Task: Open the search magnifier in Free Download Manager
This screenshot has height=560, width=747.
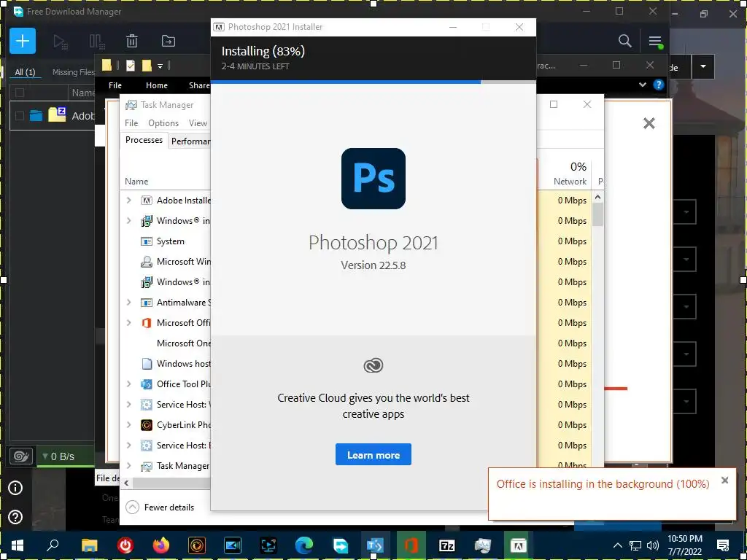Action: pyautogui.click(x=625, y=41)
